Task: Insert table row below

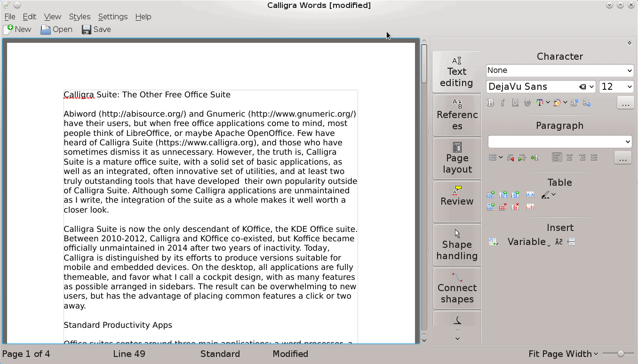Action: coord(491,207)
